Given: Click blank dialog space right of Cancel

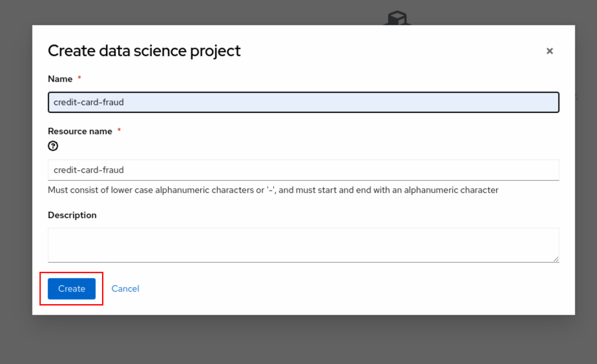Looking at the screenshot, I should click(345, 289).
